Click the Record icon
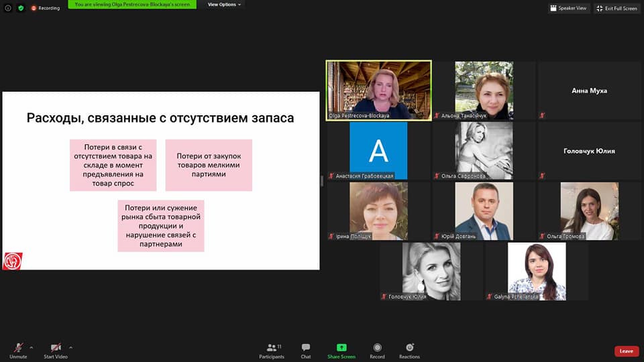The width and height of the screenshot is (644, 362). (x=377, y=348)
